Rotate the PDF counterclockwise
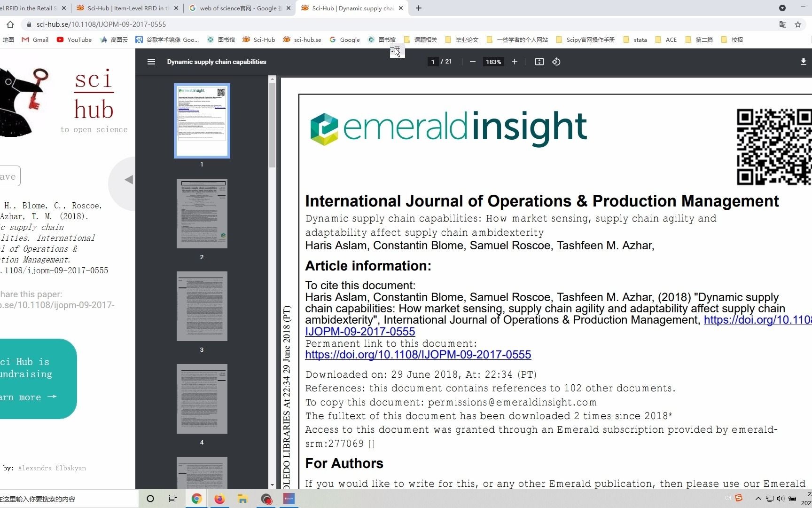The width and height of the screenshot is (812, 508). 556,62
